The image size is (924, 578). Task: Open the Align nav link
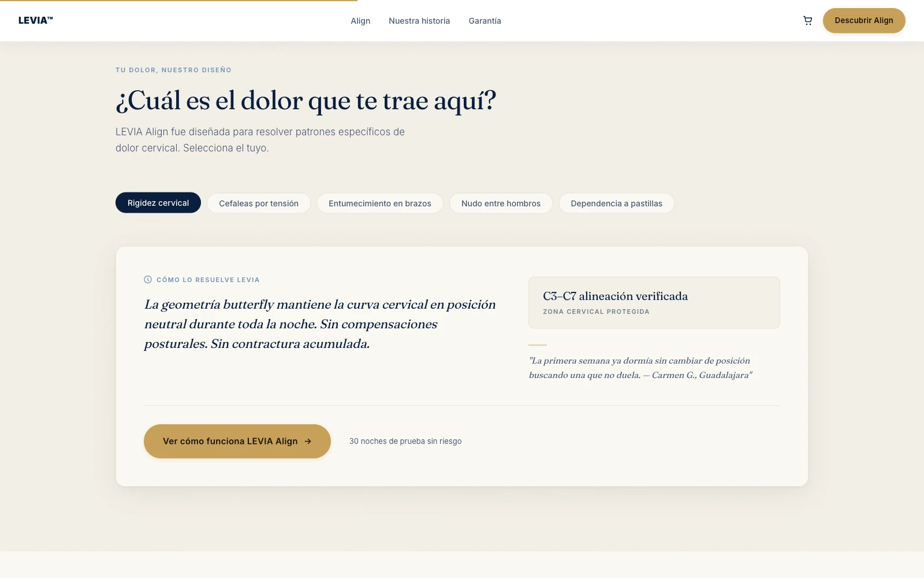click(360, 21)
